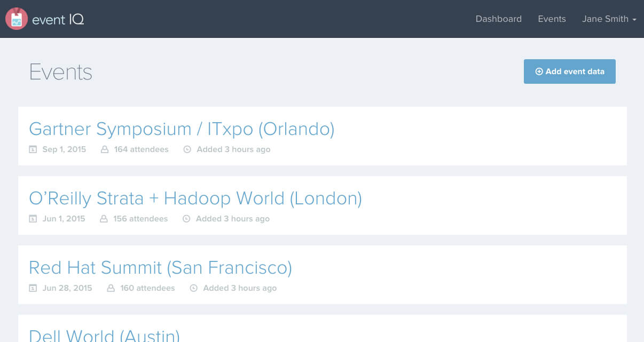Open the Jane Smith user dropdown
Screen dimensions: 644x342
click(609, 19)
